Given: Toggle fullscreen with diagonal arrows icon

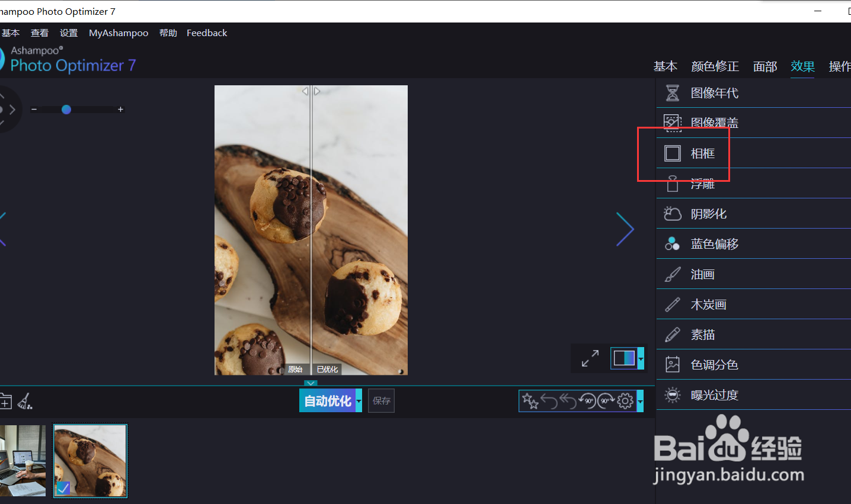Looking at the screenshot, I should [590, 358].
